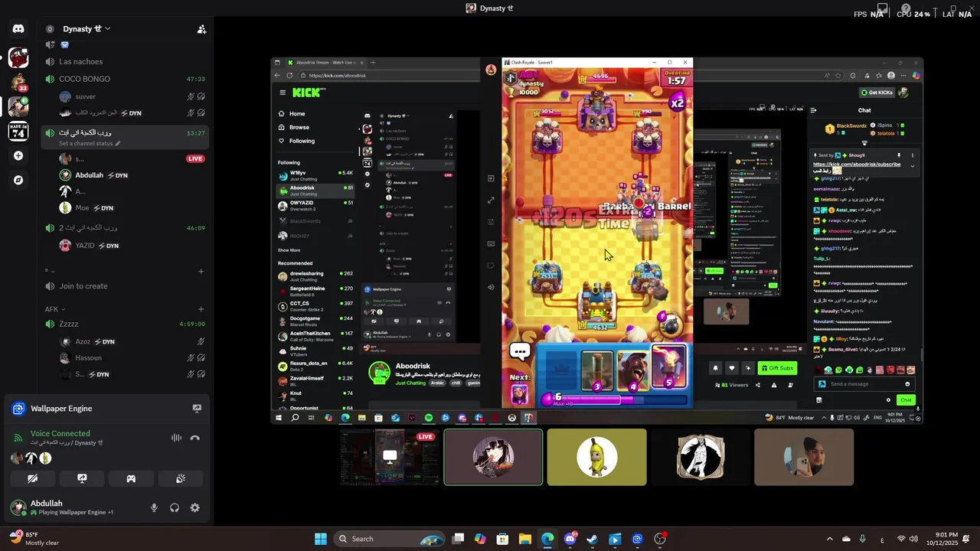Screen dimensions: 980x551
Task: Click invite members icon beside Dynasty
Action: pyautogui.click(x=201, y=29)
